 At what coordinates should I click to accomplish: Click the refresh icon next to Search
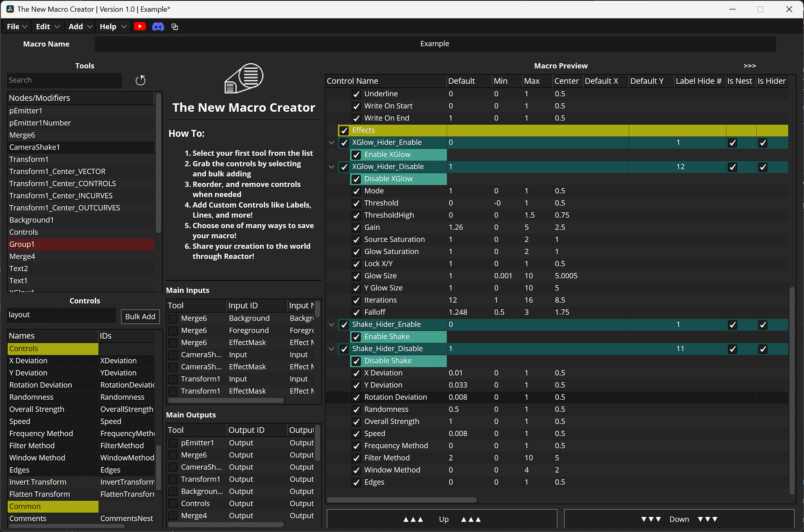tap(140, 80)
